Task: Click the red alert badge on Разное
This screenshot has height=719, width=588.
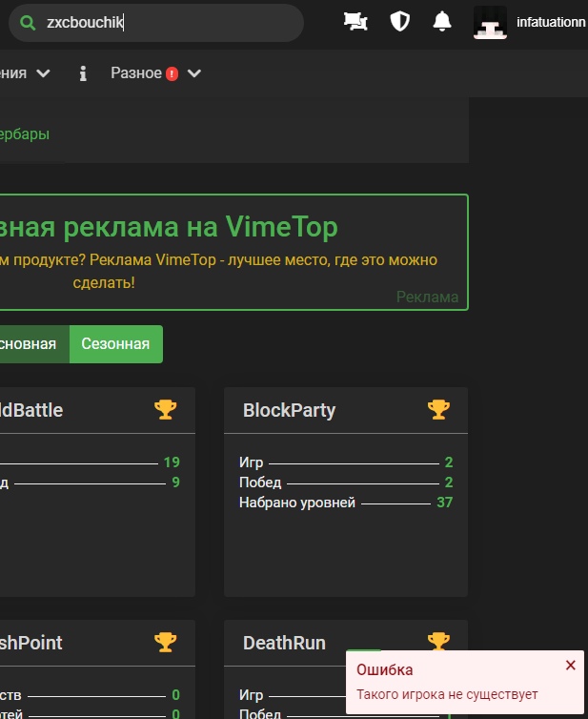Action: point(172,73)
